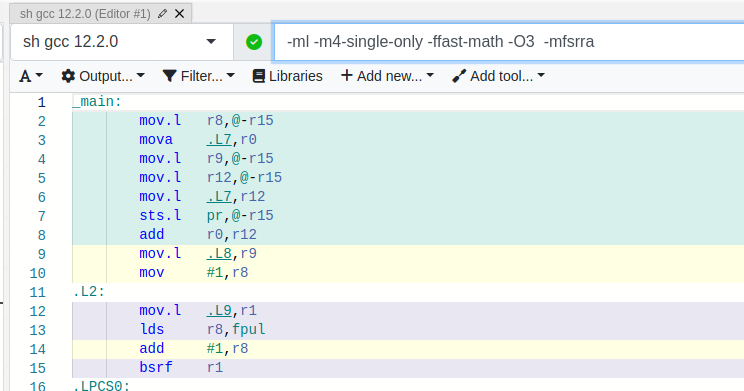The height and width of the screenshot is (391, 744).
Task: Open the Add tool dropdown
Action: [498, 76]
